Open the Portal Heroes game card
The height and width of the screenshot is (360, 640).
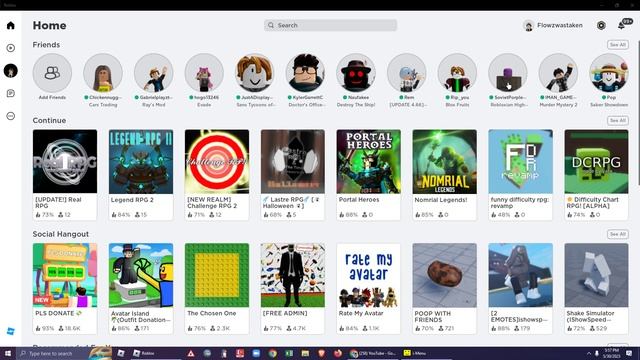point(369,175)
